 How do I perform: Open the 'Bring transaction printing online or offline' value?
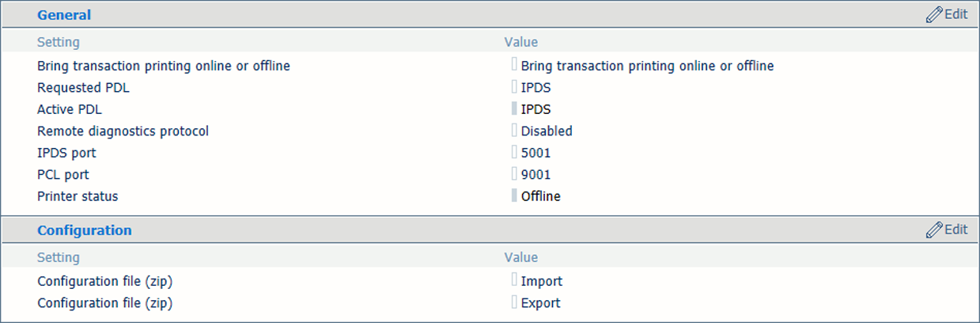[x=647, y=66]
